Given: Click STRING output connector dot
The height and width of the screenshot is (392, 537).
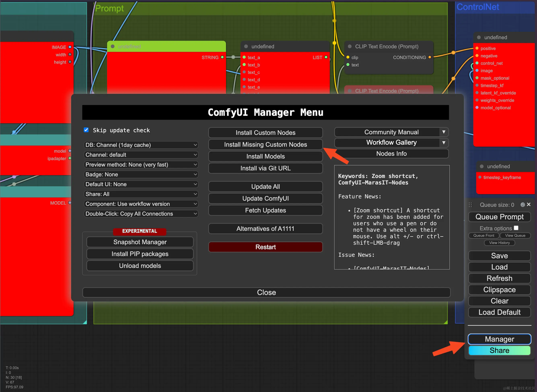Looking at the screenshot, I should 222,57.
